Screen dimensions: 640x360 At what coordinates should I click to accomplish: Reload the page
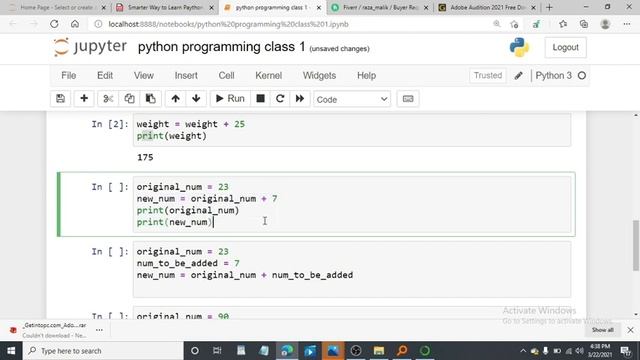coord(54,24)
